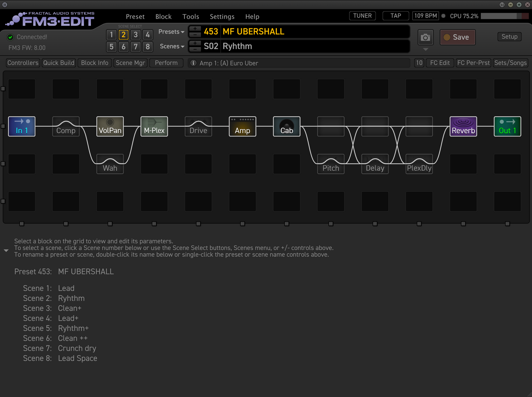Open the Presets dropdown

pos(171,32)
